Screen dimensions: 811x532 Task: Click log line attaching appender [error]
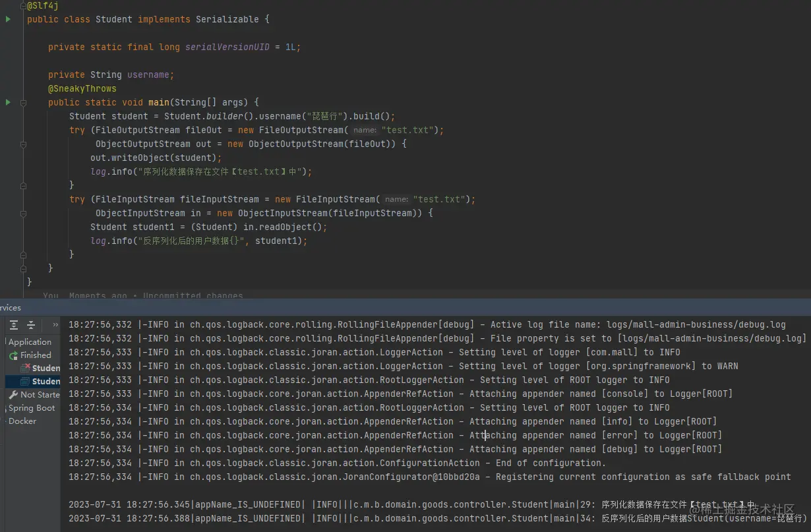point(396,435)
